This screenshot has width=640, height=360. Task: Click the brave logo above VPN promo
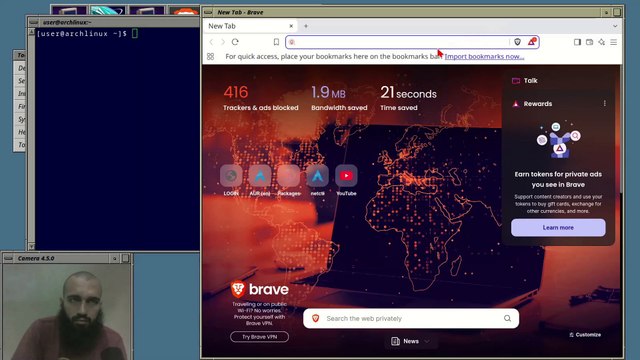point(260,289)
